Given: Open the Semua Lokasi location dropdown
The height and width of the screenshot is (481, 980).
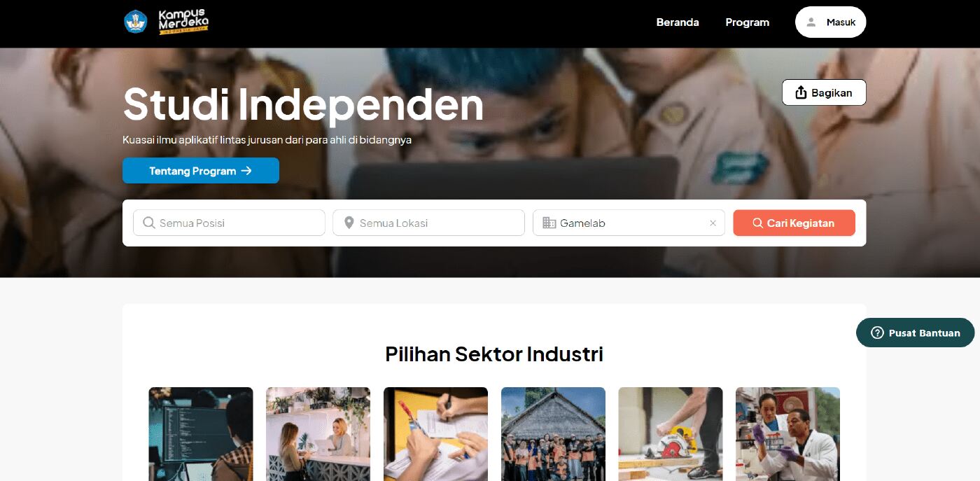Looking at the screenshot, I should [428, 223].
